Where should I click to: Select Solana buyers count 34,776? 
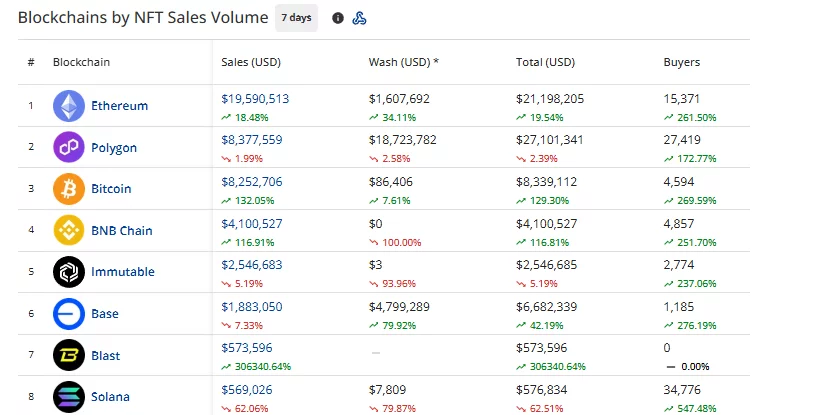tap(682, 390)
